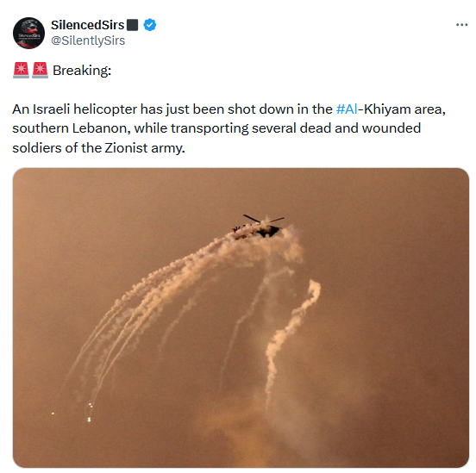
Task: Click the helicopter's rotor blades in the image
Action: point(264,219)
